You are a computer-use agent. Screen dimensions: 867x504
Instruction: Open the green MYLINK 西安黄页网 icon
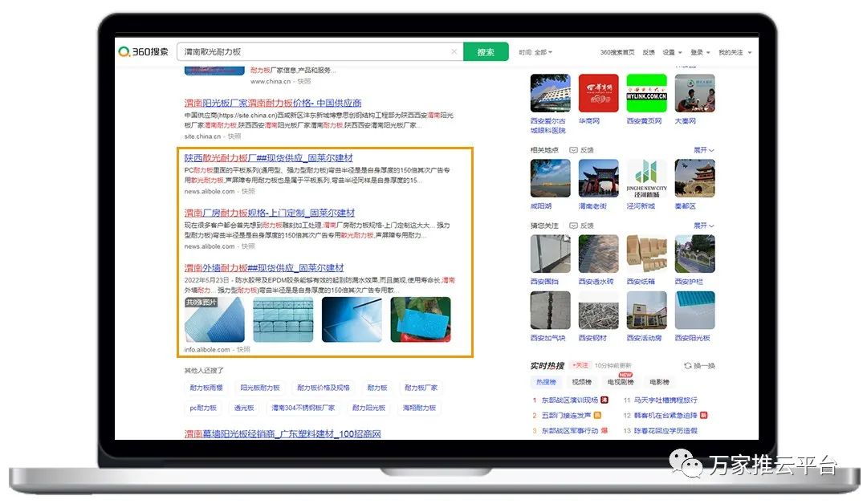646,94
